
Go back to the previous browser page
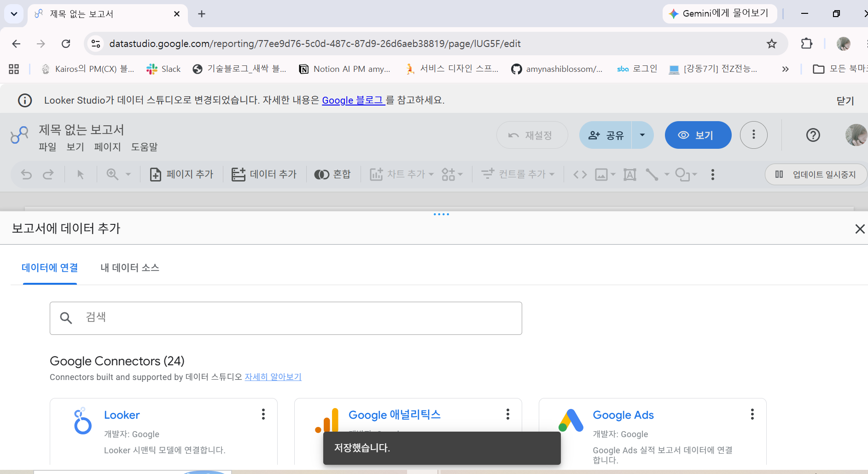[16, 44]
